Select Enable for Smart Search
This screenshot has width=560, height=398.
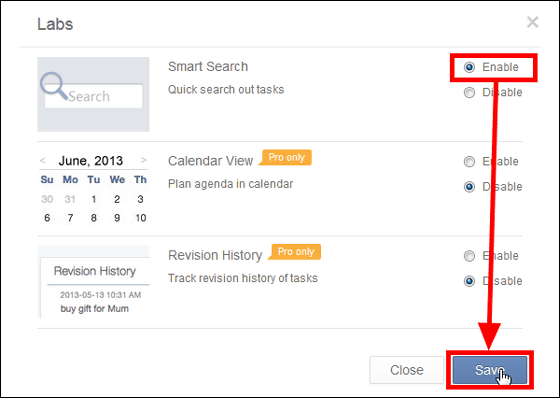pos(469,67)
